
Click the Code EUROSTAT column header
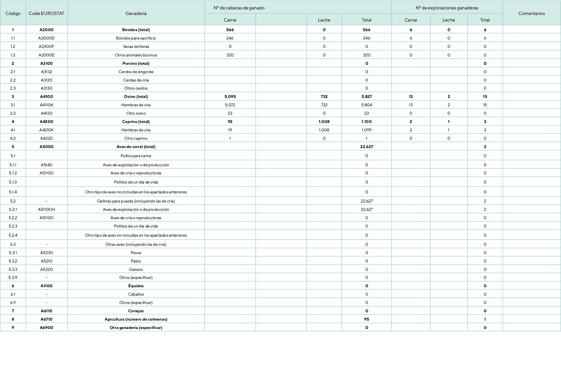(x=46, y=13)
